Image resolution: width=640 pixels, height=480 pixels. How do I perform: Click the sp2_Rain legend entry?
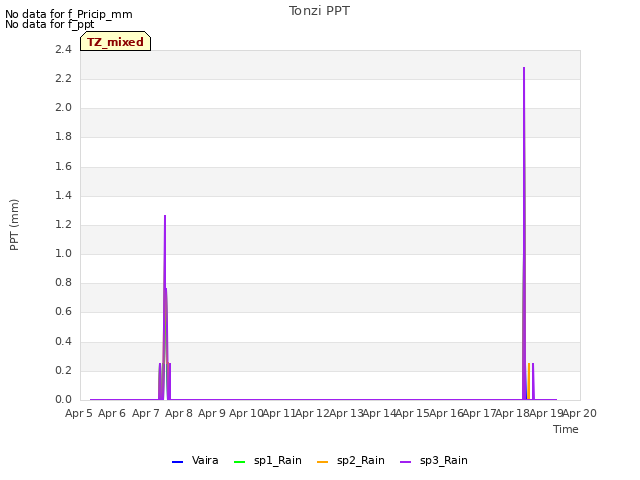pyautogui.click(x=351, y=460)
